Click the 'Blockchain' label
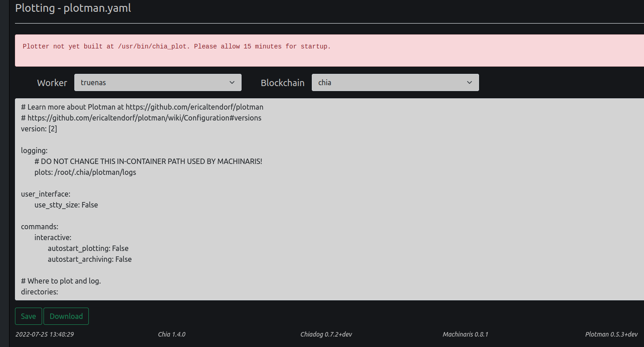The image size is (644, 347). pyautogui.click(x=282, y=83)
